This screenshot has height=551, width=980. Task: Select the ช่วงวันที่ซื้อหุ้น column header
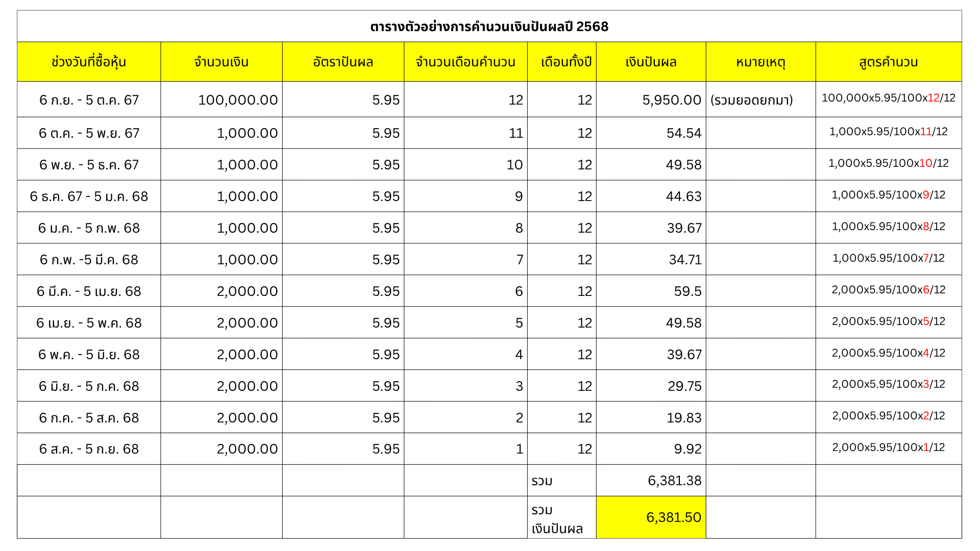(89, 62)
